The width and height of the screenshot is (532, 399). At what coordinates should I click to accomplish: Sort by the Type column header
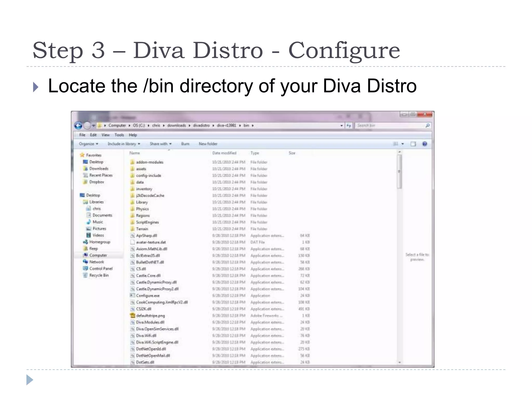pyautogui.click(x=255, y=153)
